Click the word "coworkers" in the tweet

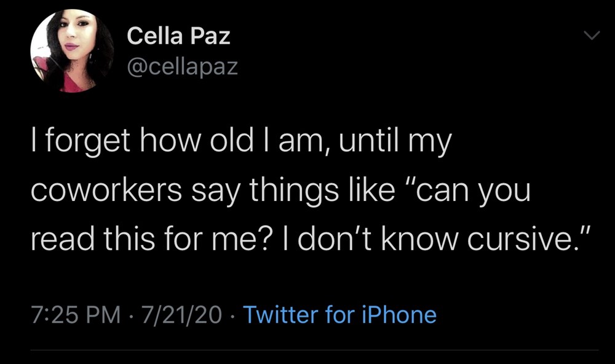[103, 191]
